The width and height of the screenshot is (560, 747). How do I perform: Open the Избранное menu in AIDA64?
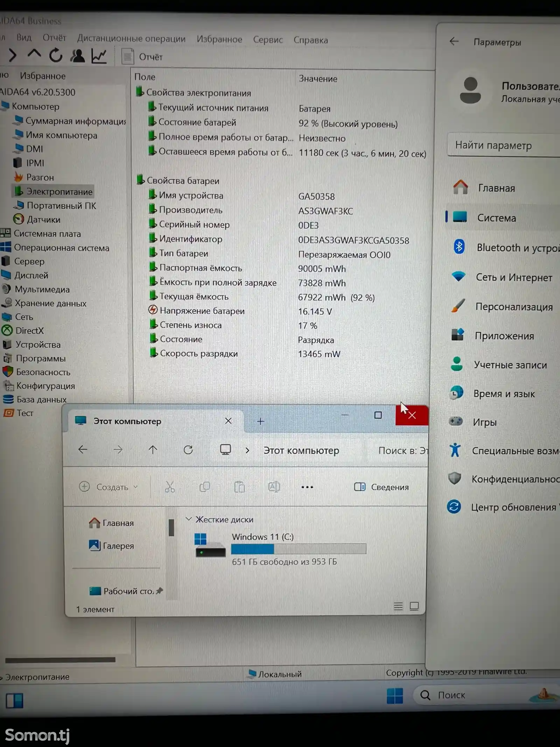pyautogui.click(x=219, y=39)
